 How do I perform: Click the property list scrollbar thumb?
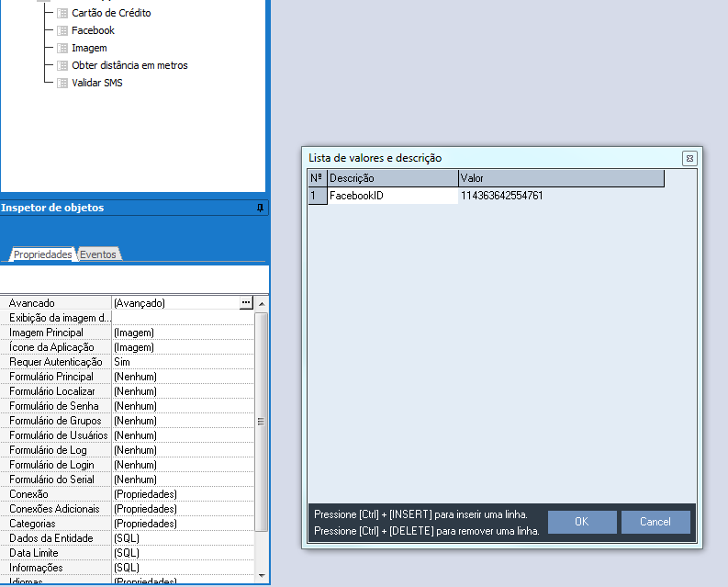tap(261, 422)
